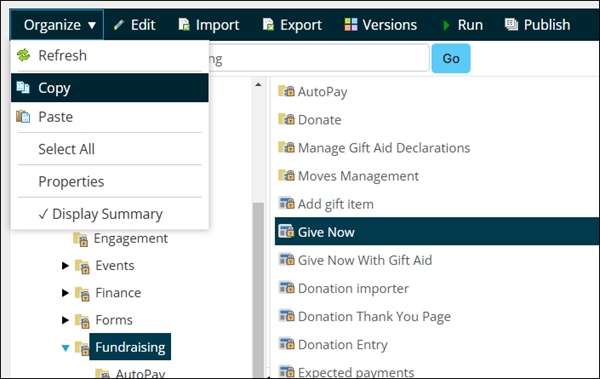Image resolution: width=600 pixels, height=379 pixels.
Task: Click the Publish toolbar icon
Action: click(511, 25)
